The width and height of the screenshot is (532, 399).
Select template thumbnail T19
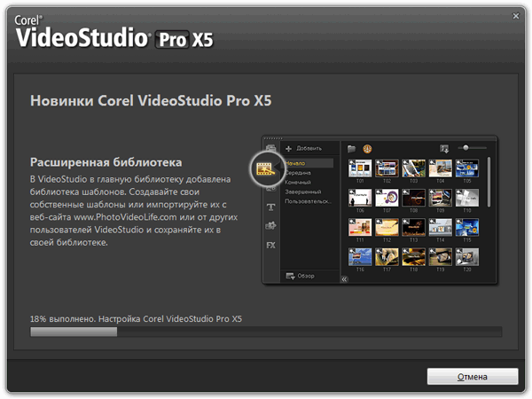click(441, 257)
